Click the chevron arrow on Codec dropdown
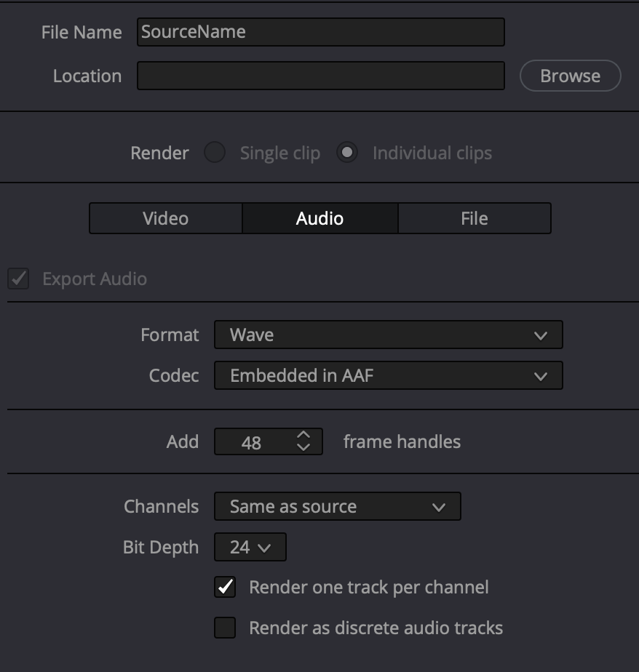 (x=540, y=376)
